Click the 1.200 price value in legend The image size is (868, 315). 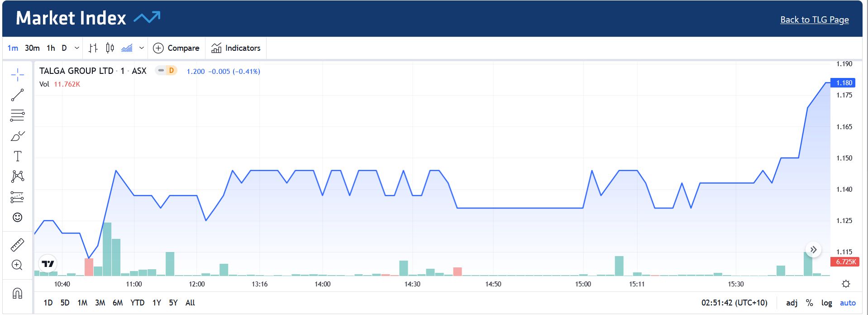(x=196, y=72)
